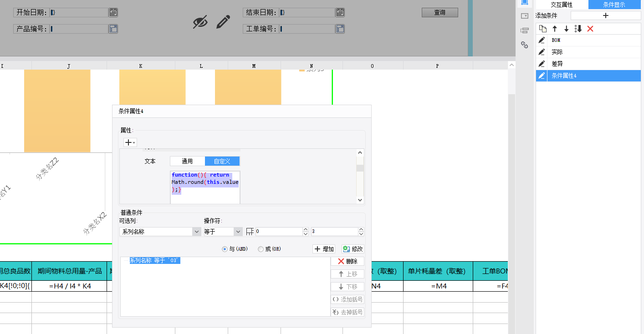
Task: Decrease the value in the 3 spinner
Action: pyautogui.click(x=361, y=234)
